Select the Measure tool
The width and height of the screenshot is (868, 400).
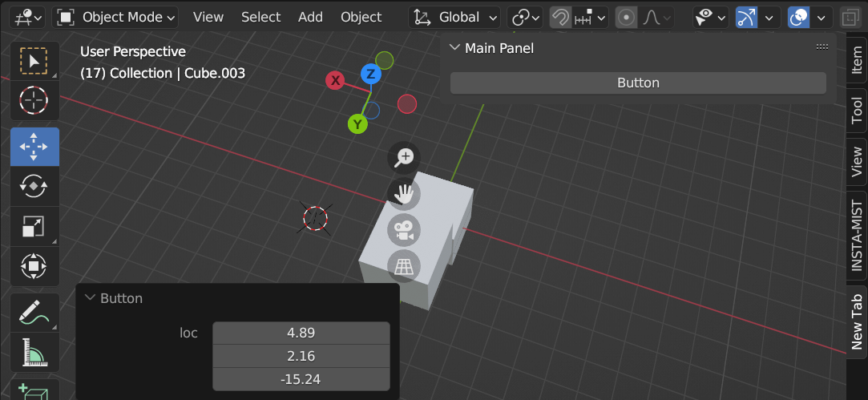click(x=34, y=351)
